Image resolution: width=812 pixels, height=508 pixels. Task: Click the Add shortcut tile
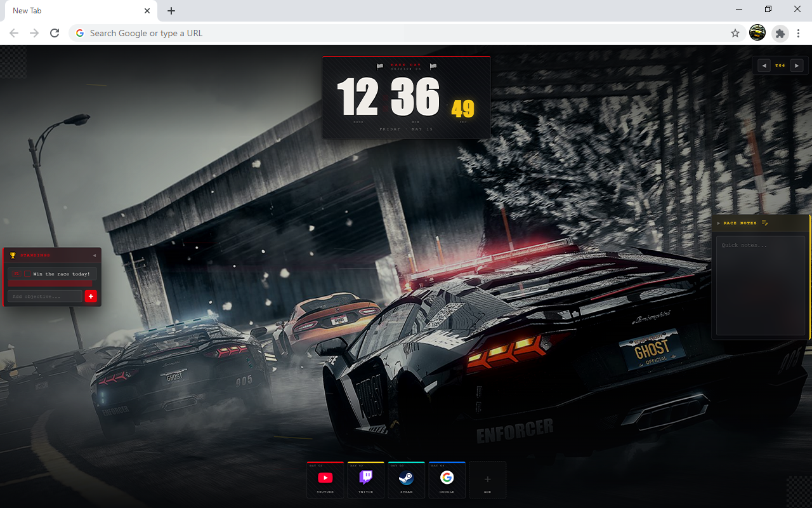tap(487, 480)
